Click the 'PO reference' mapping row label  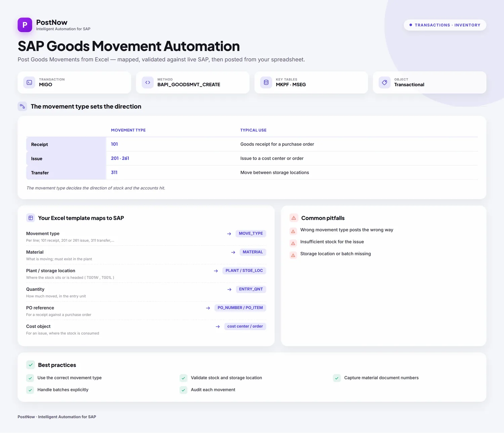[40, 308]
